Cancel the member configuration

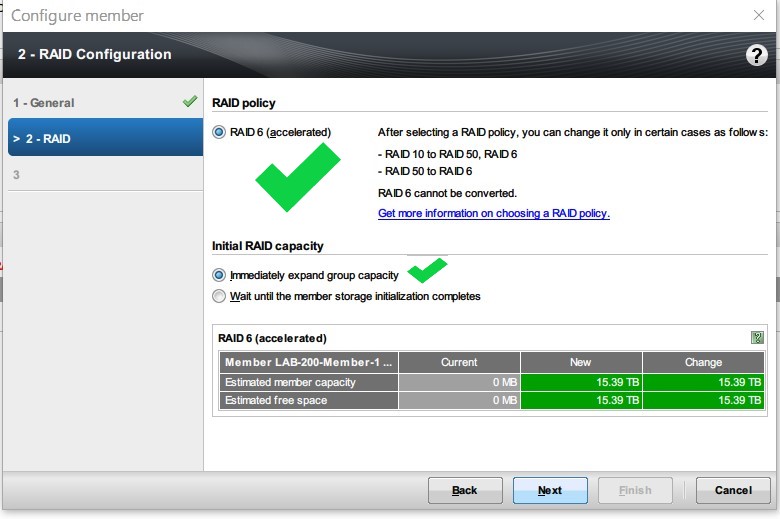coord(733,490)
